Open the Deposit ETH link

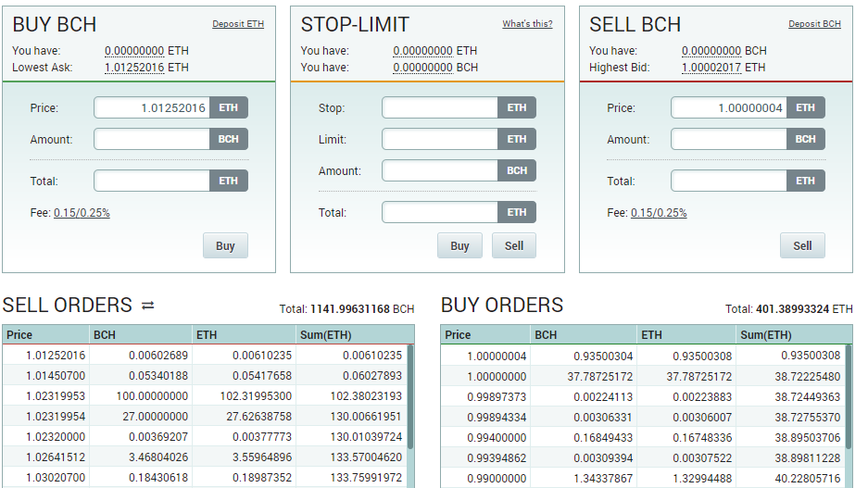[x=238, y=24]
